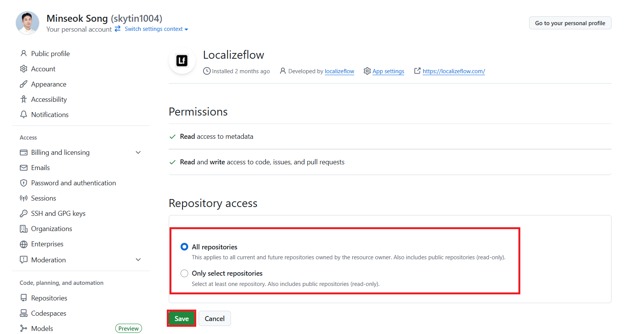
Task: Open the Switch settings context dropdown
Action: tap(156, 29)
